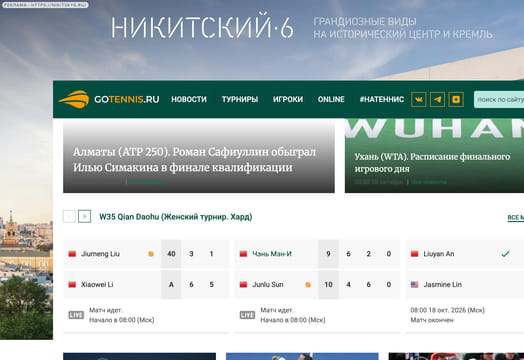This screenshot has width=524, height=360.
Task: Click the next match arrow
Action: [x=85, y=216]
